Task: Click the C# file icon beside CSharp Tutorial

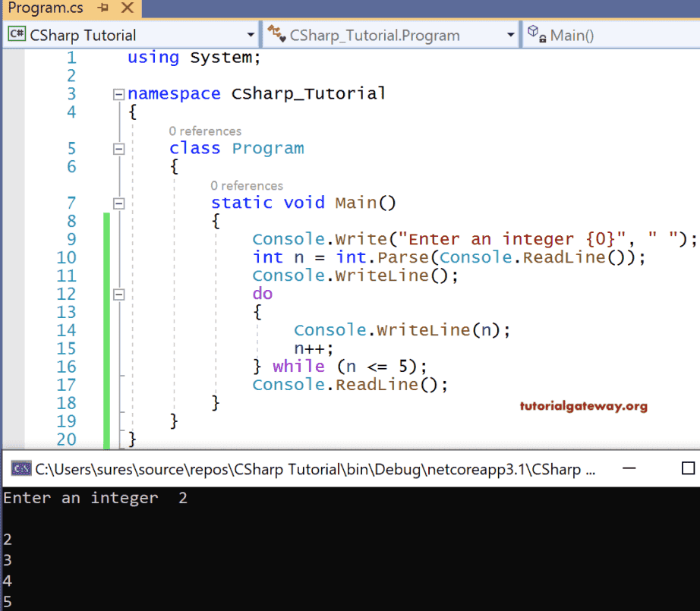Action: click(17, 34)
